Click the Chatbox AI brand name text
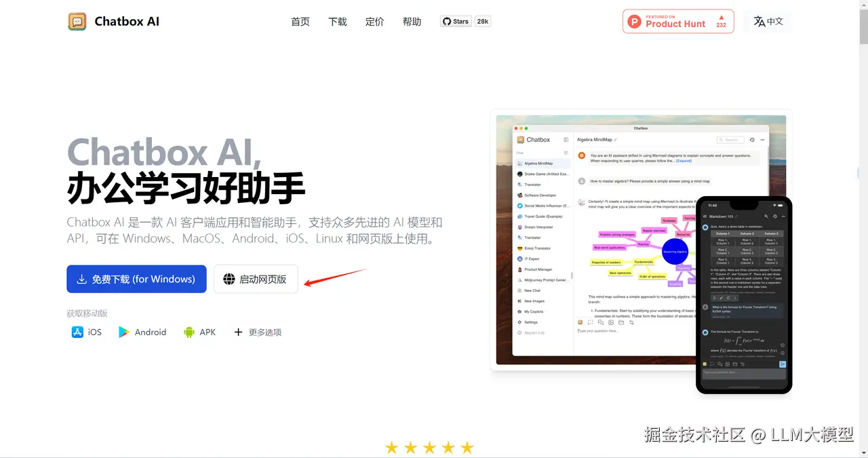This screenshot has width=868, height=458. tap(127, 22)
